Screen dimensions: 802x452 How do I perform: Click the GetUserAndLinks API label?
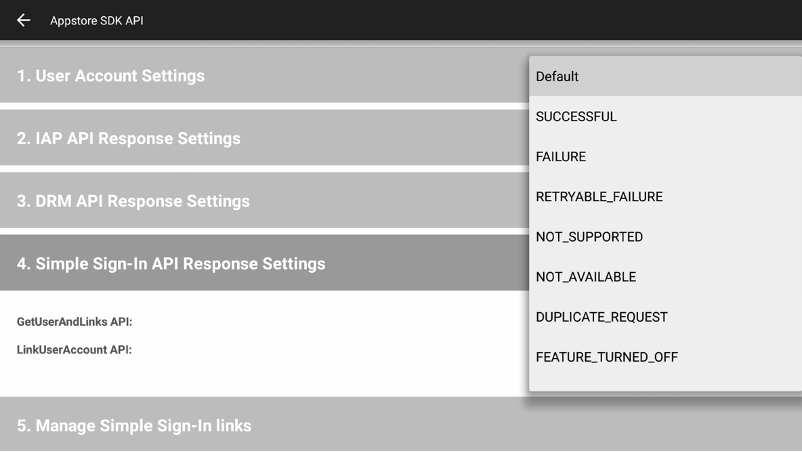[x=75, y=322]
